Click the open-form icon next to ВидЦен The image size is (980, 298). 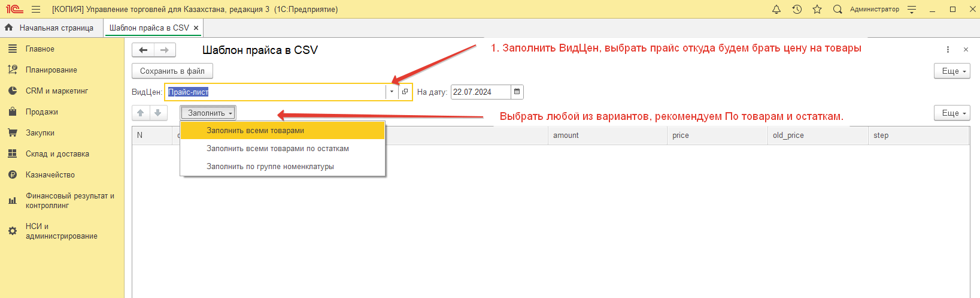(405, 92)
